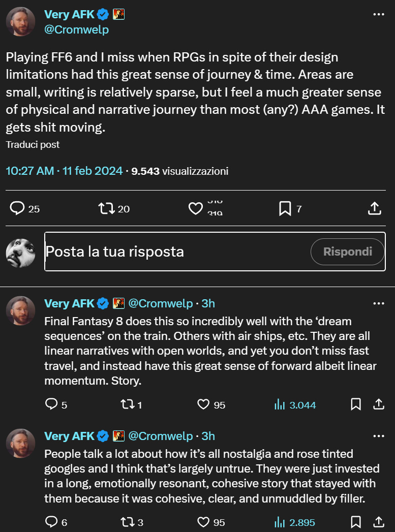395x532 pixels.
Task: Like the reply about rose tinted googles
Action: click(x=203, y=522)
